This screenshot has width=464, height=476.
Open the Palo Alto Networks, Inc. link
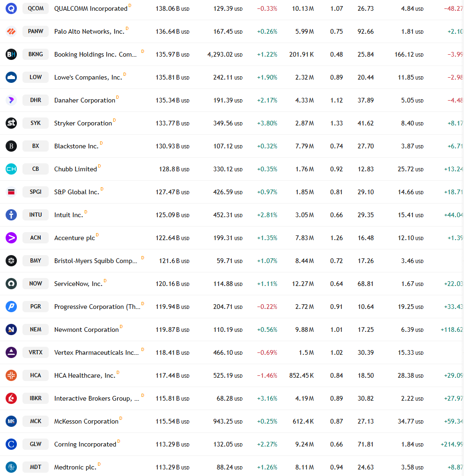click(89, 31)
